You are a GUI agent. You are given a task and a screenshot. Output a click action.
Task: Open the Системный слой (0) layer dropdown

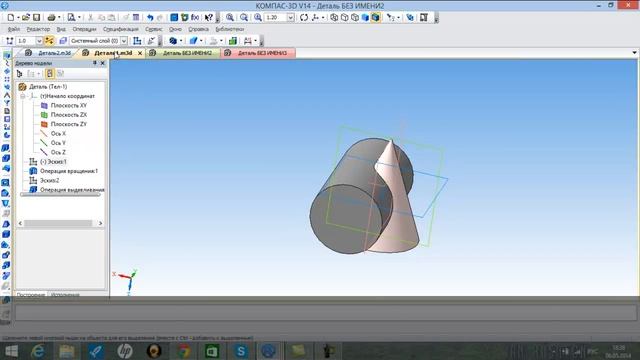tap(124, 41)
